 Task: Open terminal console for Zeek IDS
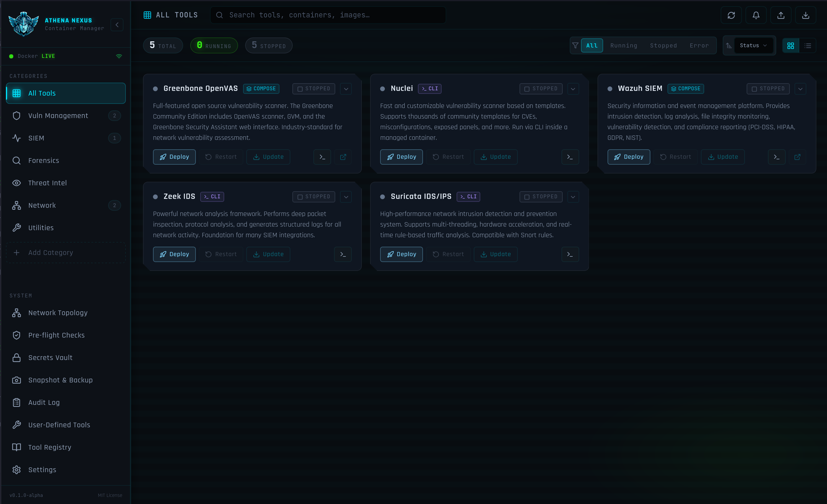click(x=343, y=254)
